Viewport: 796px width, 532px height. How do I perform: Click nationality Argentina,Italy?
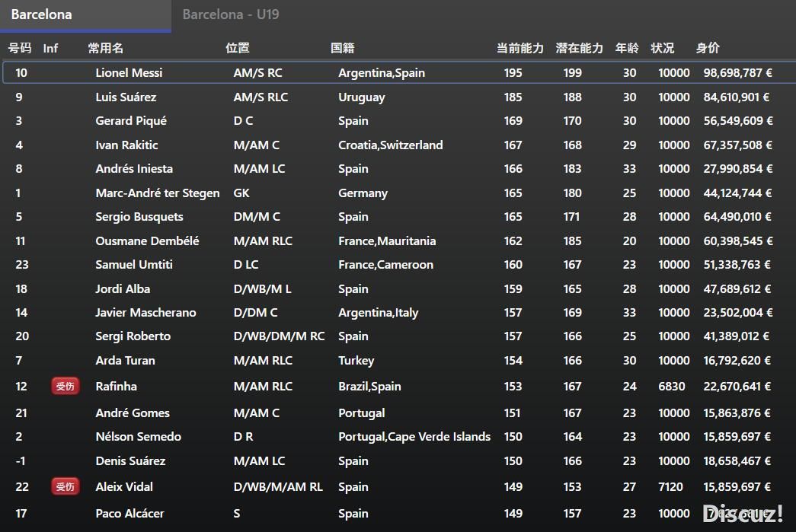379,312
